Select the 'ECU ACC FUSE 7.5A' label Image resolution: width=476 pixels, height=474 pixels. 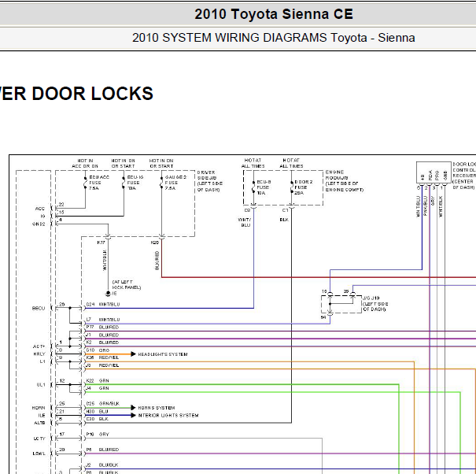coord(99,183)
